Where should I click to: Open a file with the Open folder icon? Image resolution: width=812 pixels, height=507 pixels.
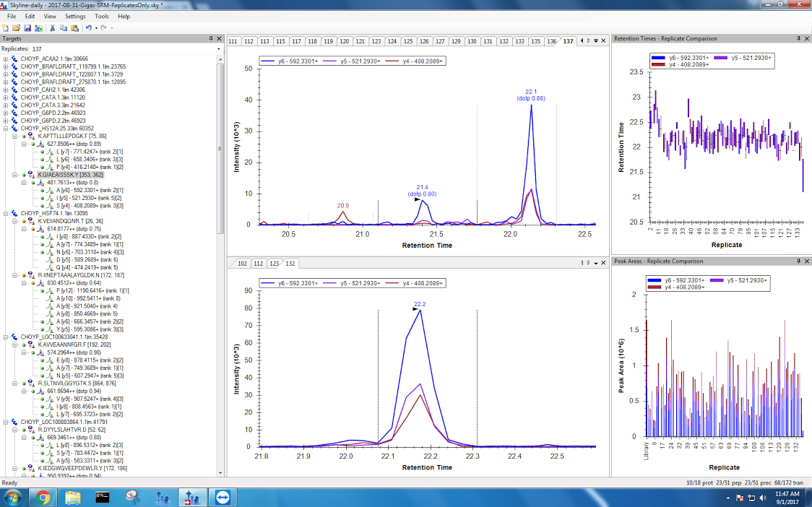click(x=17, y=27)
